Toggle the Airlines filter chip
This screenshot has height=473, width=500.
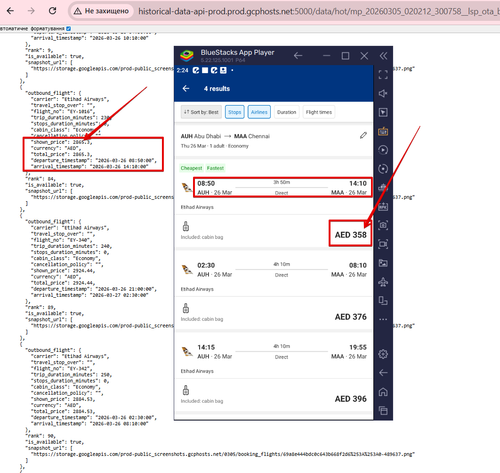pos(259,112)
